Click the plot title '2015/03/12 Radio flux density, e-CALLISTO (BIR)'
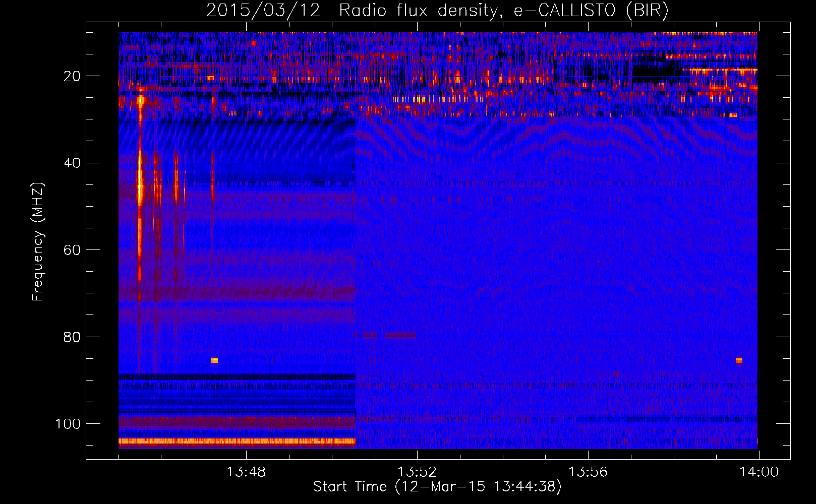 coord(437,11)
